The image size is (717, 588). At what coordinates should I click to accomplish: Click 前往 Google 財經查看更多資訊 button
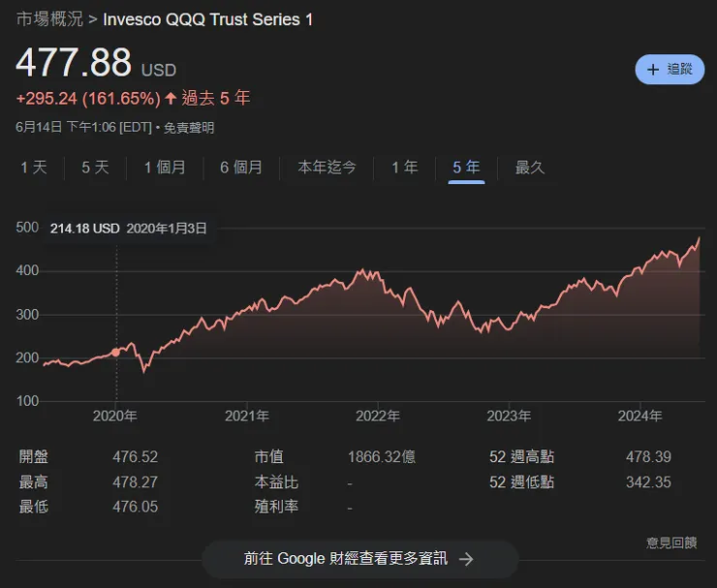pyautogui.click(x=359, y=559)
